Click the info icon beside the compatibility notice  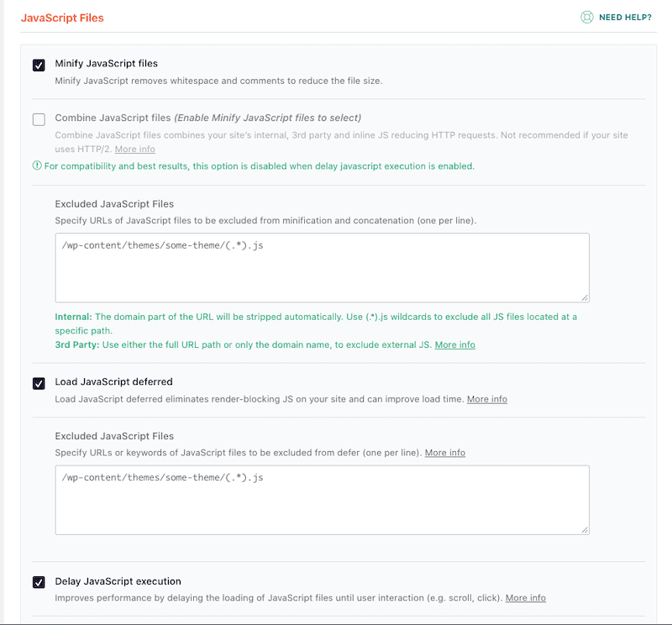coord(37,165)
